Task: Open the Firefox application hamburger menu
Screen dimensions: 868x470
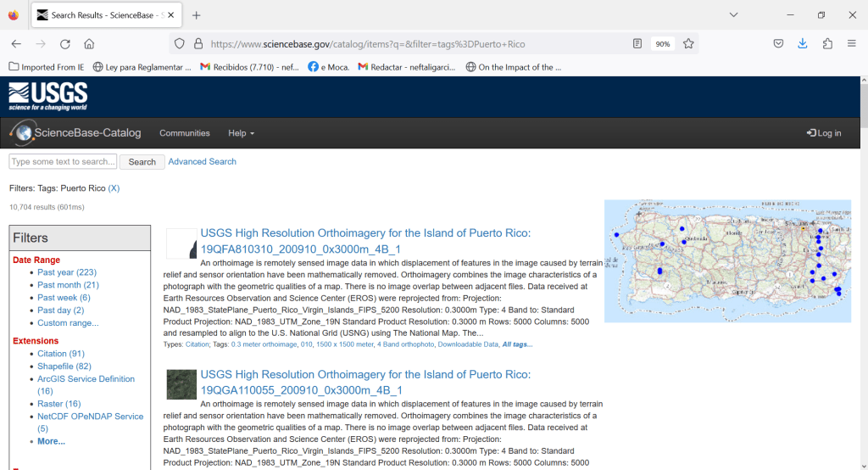Action: coord(851,44)
